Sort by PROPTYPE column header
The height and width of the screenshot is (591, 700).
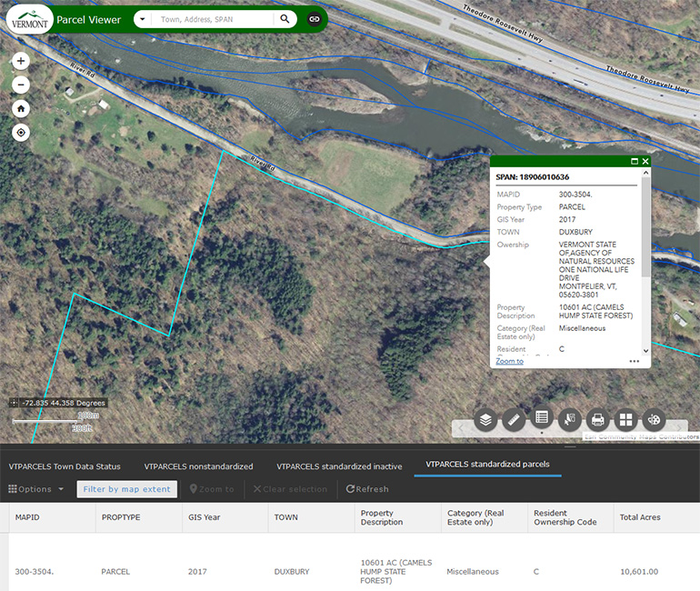click(x=138, y=517)
